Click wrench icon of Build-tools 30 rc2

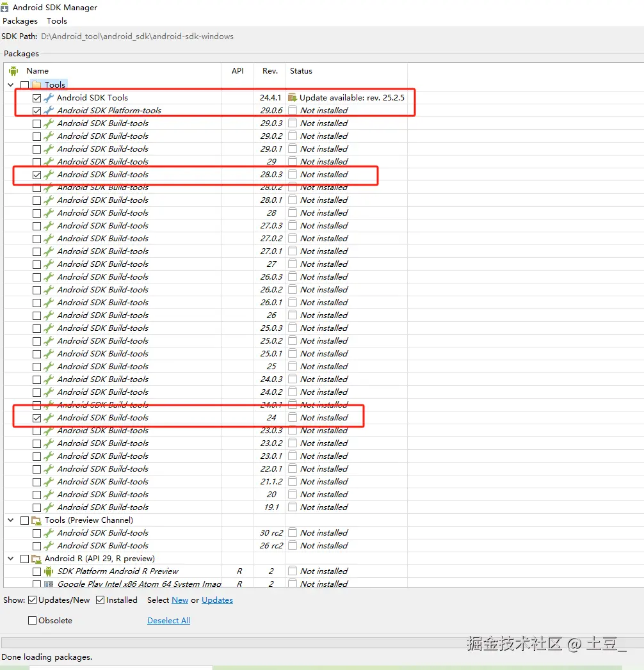[x=49, y=533]
